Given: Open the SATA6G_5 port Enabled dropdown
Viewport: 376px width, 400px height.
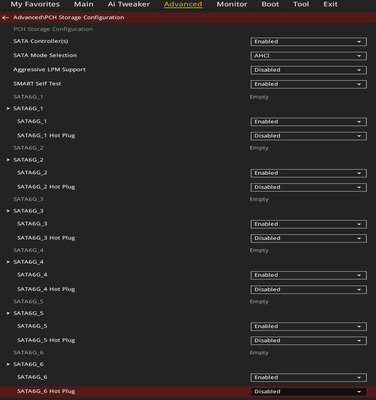Looking at the screenshot, I should pos(308,326).
